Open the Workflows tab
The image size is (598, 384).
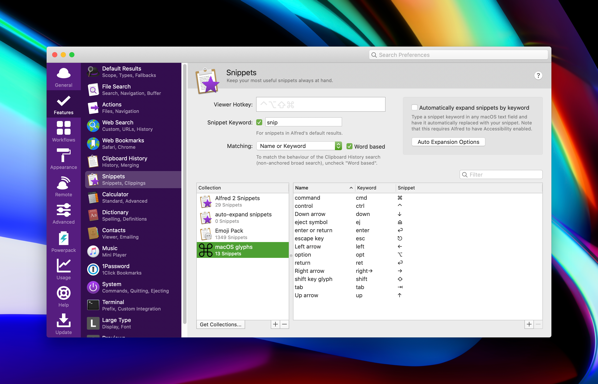(63, 132)
